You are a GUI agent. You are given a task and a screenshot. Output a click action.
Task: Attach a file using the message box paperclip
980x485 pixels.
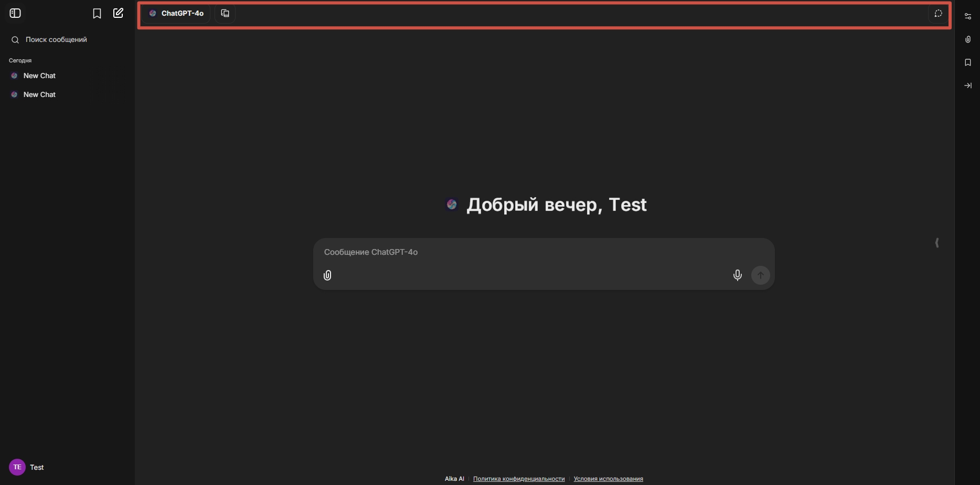pos(327,275)
